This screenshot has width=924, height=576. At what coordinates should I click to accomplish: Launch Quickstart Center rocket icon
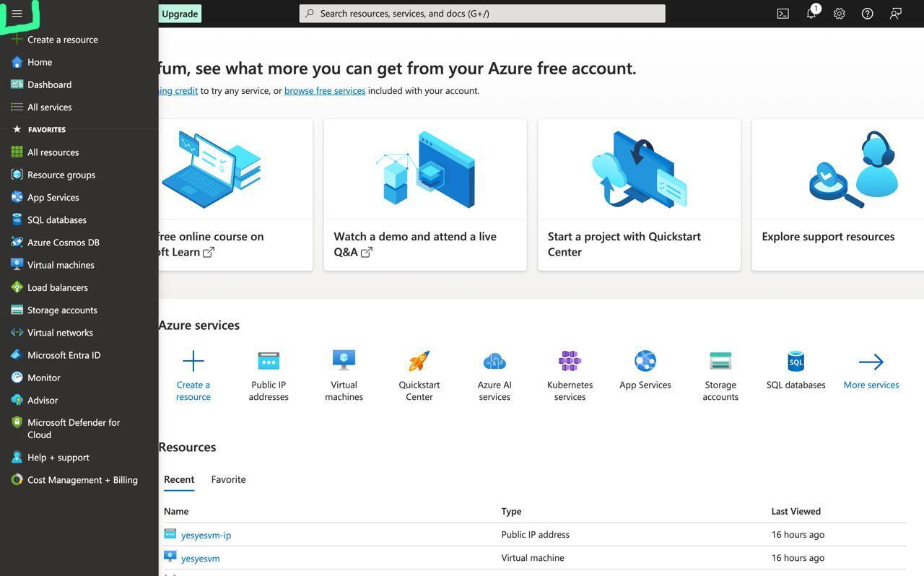(419, 361)
